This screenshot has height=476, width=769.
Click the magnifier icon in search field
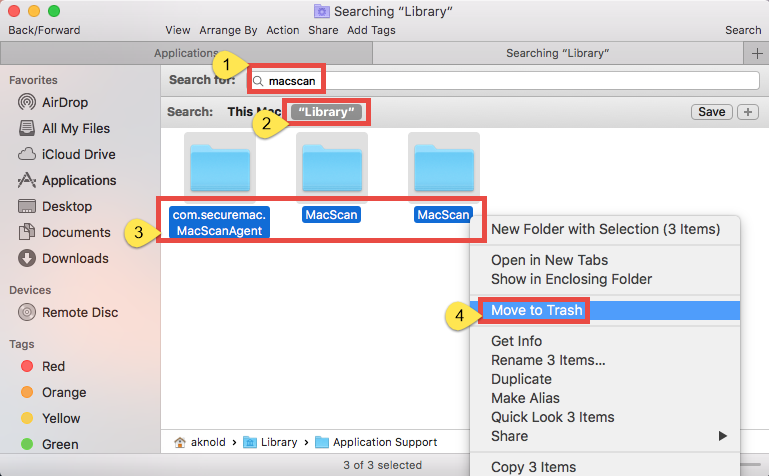(x=258, y=81)
